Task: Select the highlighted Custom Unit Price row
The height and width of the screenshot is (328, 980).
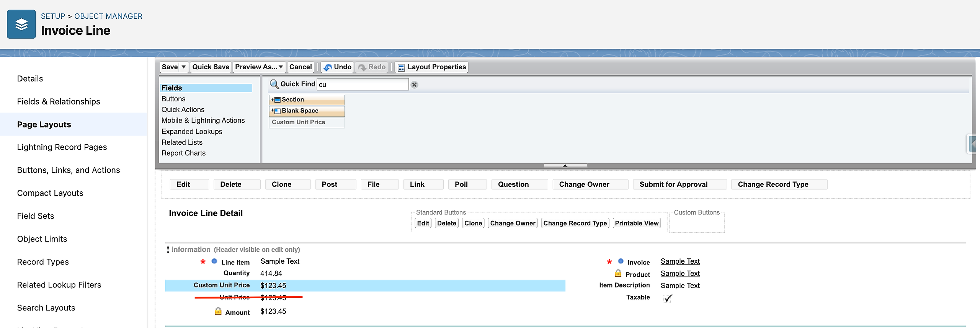Action: (x=365, y=286)
